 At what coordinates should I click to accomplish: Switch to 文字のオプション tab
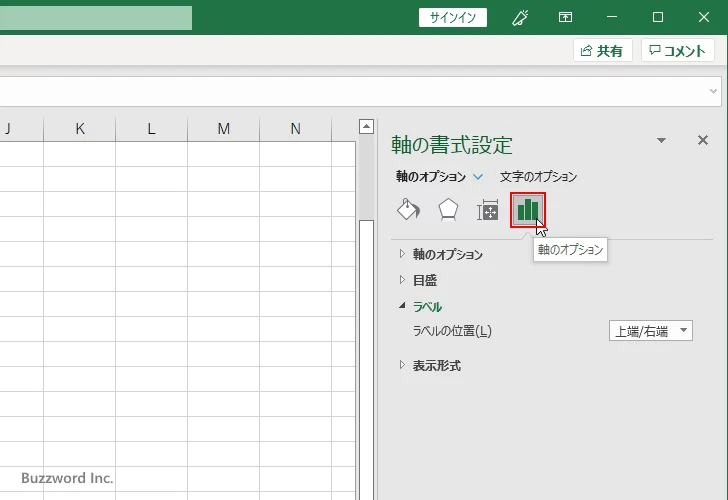pyautogui.click(x=538, y=176)
